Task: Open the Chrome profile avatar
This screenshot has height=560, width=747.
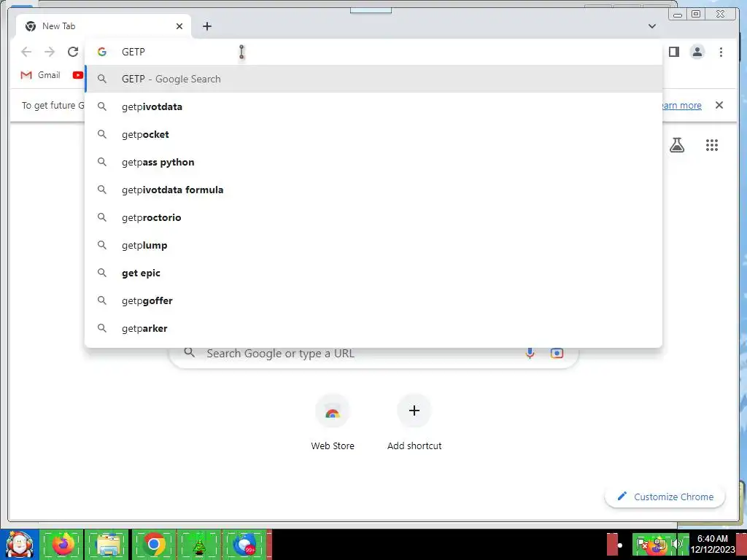Action: click(x=697, y=52)
